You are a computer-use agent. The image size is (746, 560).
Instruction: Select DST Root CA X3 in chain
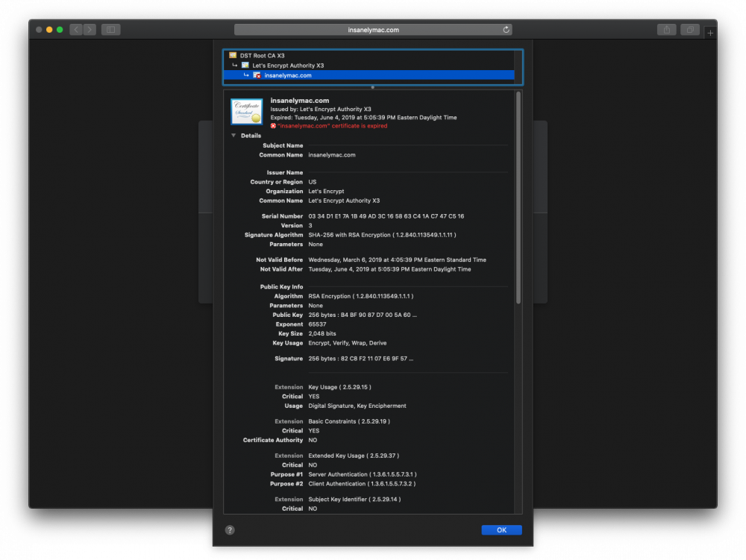coord(369,56)
